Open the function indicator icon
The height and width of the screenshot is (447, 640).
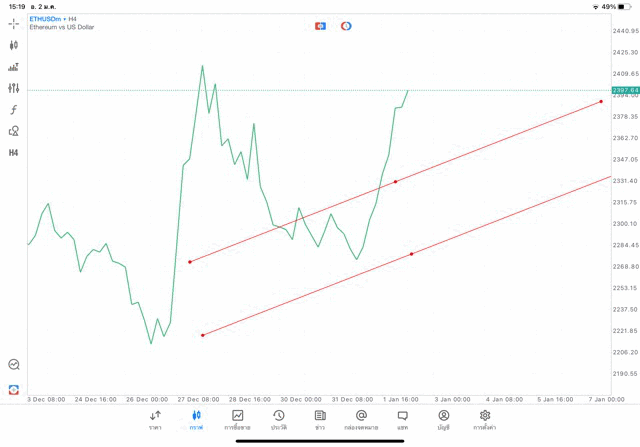point(14,110)
